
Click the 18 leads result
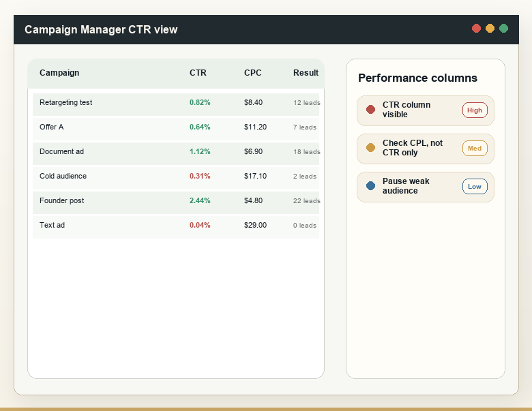click(x=307, y=152)
